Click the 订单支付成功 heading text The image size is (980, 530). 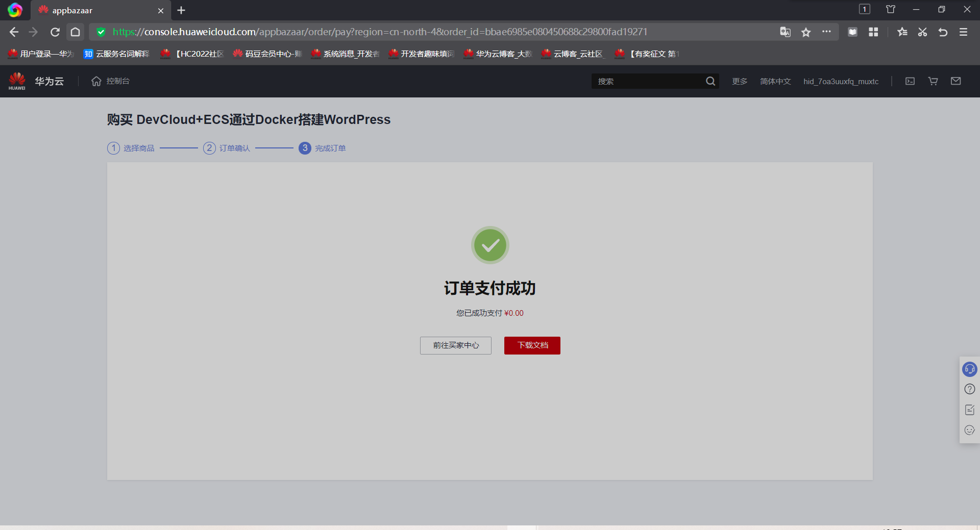[x=490, y=288]
